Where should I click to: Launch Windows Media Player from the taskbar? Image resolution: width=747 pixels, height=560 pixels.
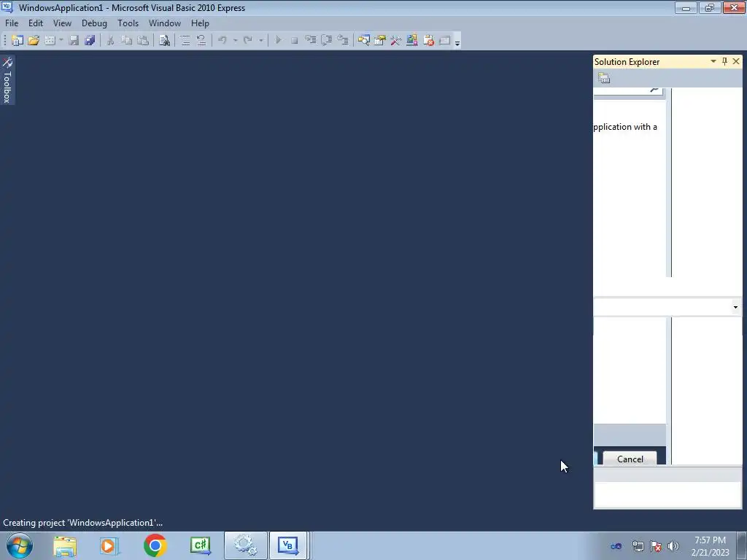pos(109,545)
